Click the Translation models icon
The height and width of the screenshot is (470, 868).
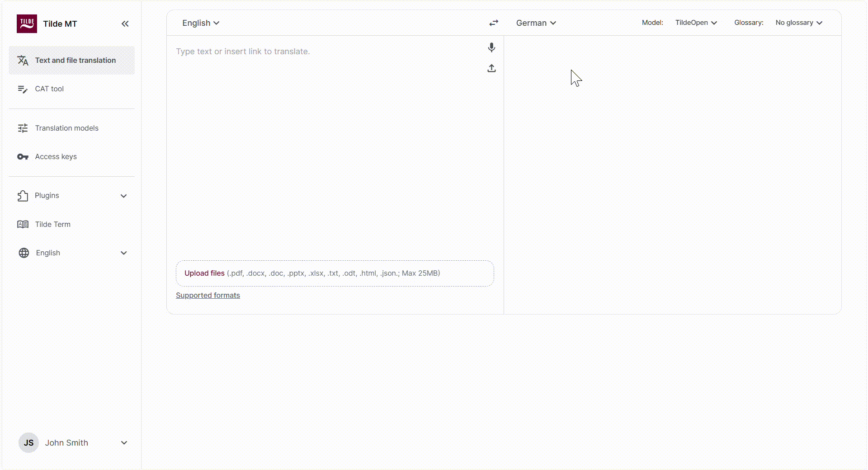pyautogui.click(x=23, y=128)
